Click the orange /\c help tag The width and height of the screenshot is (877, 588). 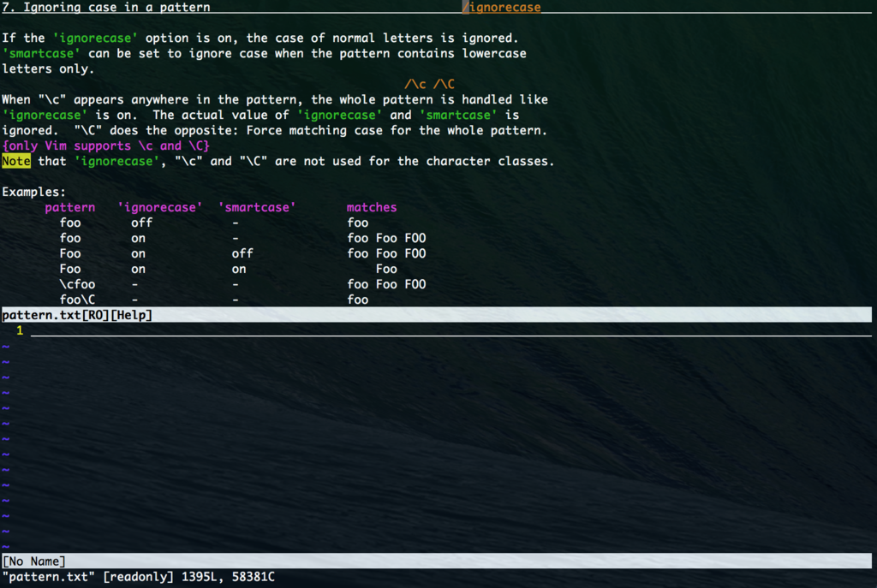click(x=415, y=85)
